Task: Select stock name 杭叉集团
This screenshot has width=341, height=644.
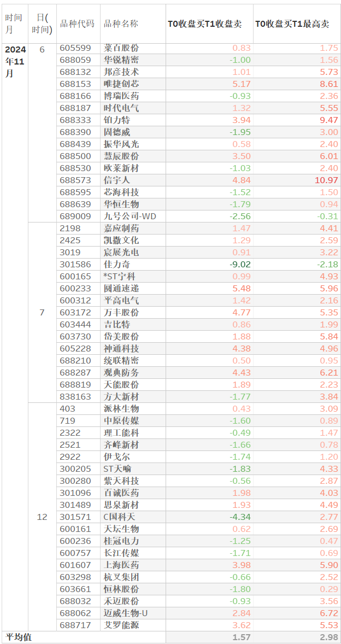Action: [x=121, y=577]
